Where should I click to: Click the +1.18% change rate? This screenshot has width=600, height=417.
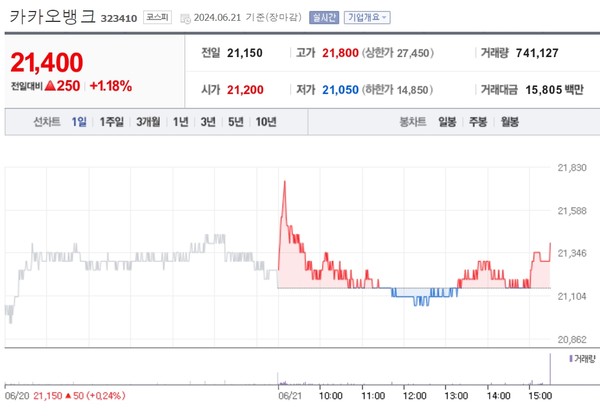111,86
